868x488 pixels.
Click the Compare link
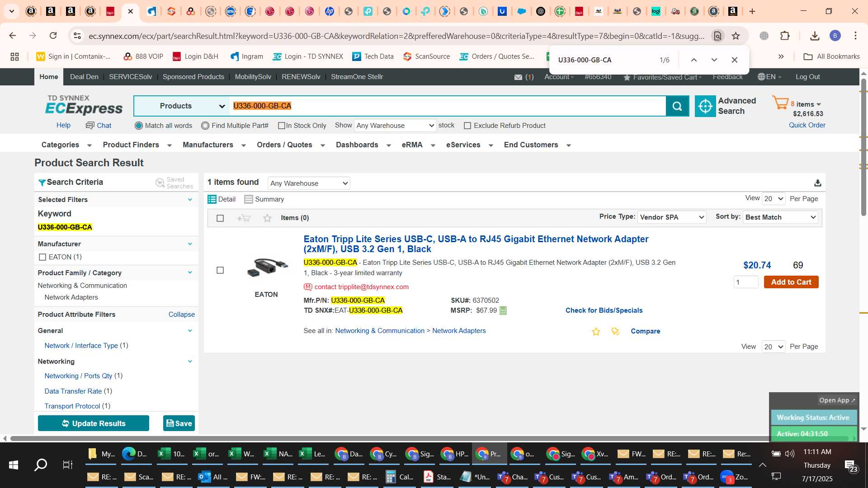[646, 331]
